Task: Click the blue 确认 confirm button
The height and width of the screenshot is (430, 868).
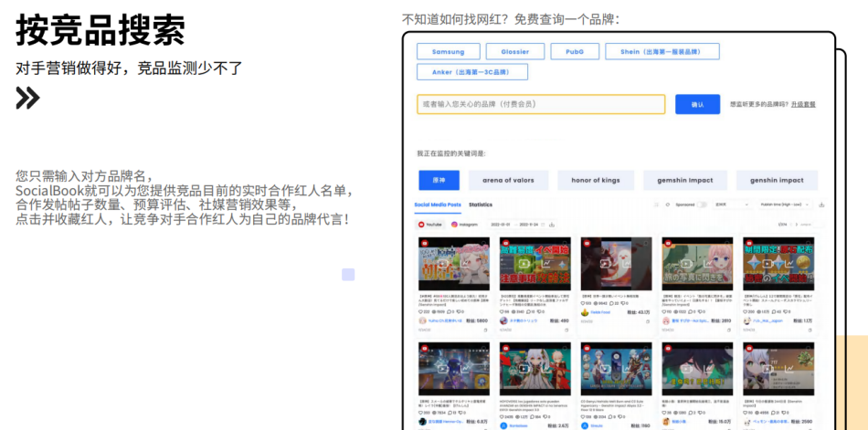Action: pyautogui.click(x=697, y=104)
